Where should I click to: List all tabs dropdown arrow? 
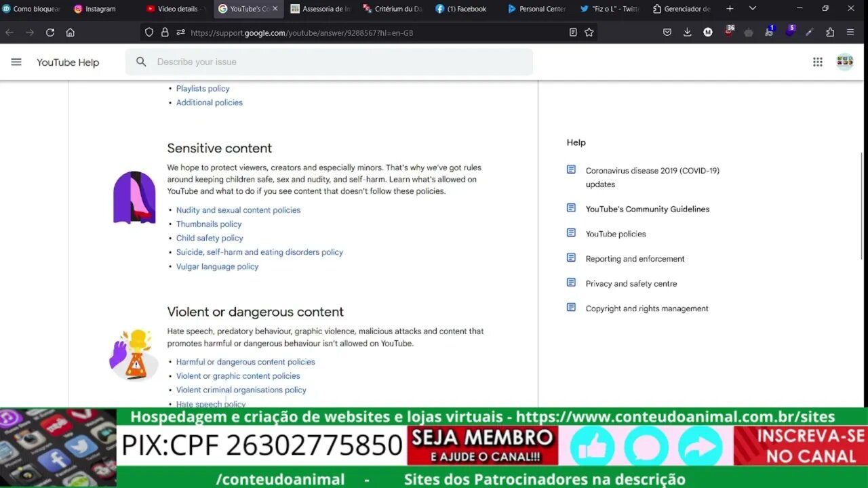coord(752,9)
